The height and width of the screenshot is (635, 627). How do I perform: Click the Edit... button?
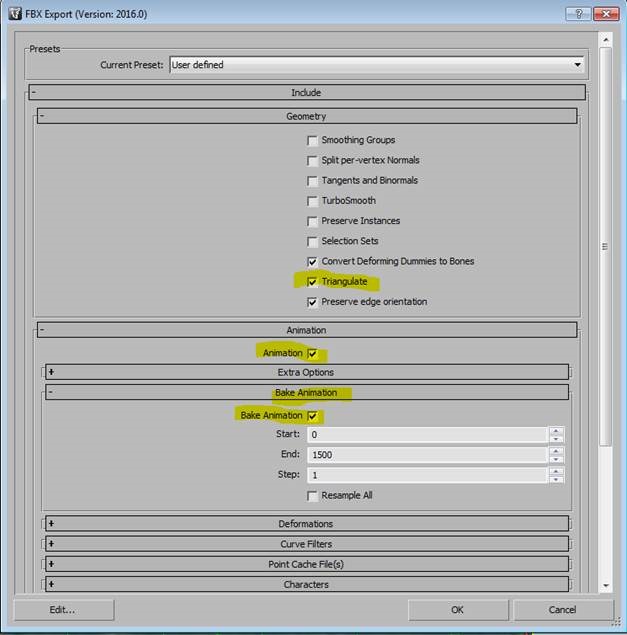coord(64,610)
